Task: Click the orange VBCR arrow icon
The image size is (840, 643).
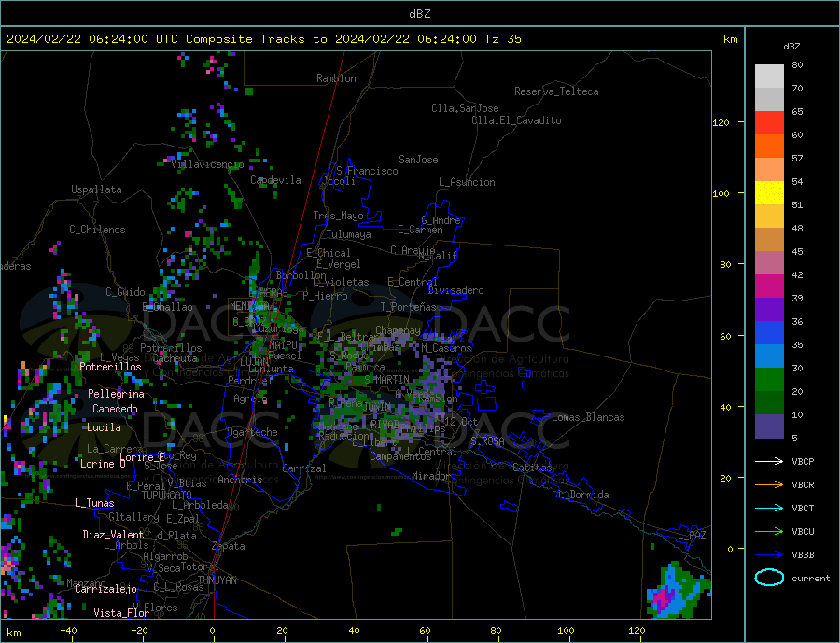Action: [769, 485]
